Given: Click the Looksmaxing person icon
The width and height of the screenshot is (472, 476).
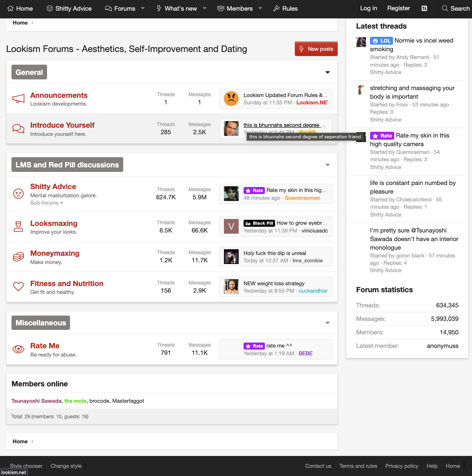Looking at the screenshot, I should tap(18, 226).
